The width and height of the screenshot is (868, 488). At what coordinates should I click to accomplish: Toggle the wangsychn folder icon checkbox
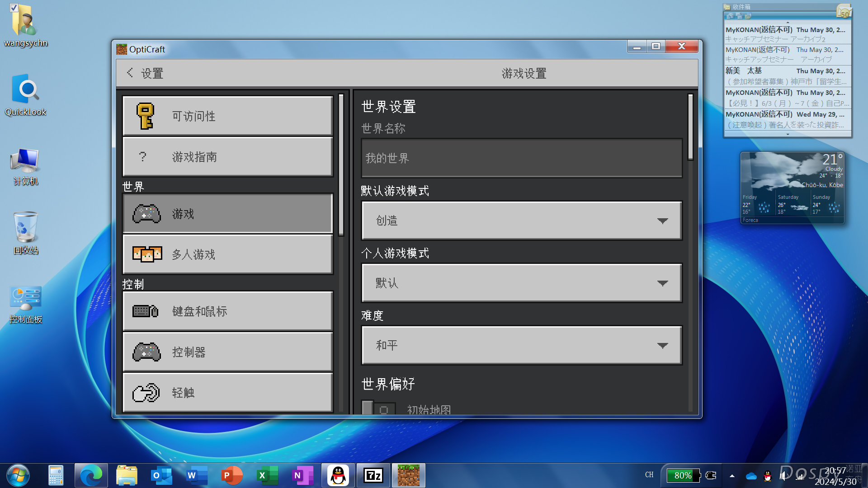14,8
